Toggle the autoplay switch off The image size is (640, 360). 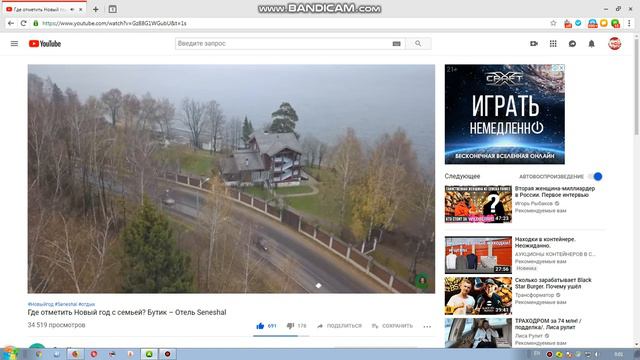click(x=596, y=176)
